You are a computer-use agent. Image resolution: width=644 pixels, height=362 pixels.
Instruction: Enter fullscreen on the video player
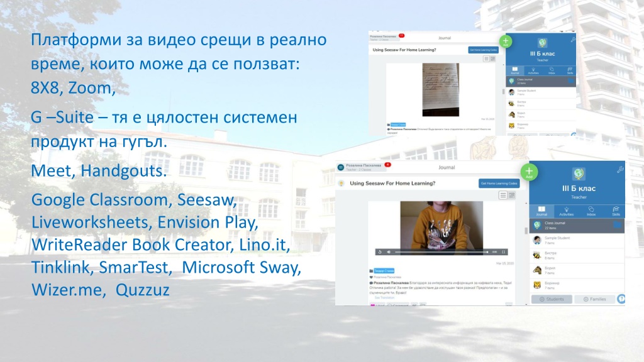(503, 252)
